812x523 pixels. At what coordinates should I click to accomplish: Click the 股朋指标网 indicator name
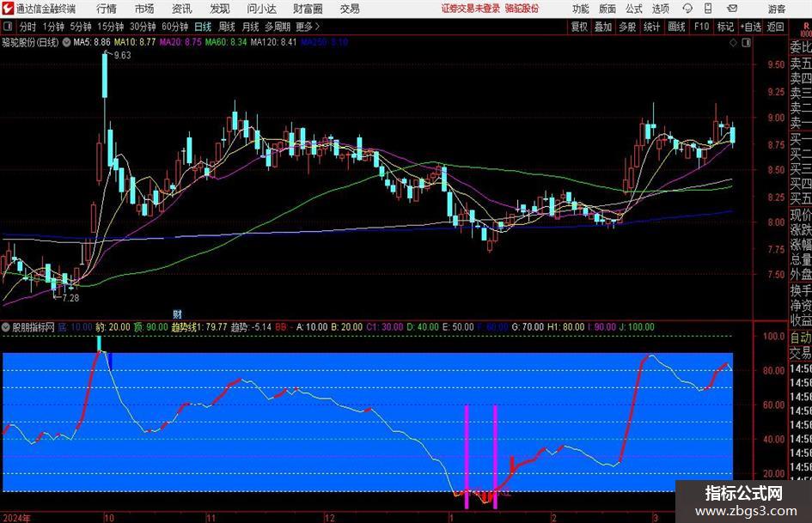click(x=34, y=327)
